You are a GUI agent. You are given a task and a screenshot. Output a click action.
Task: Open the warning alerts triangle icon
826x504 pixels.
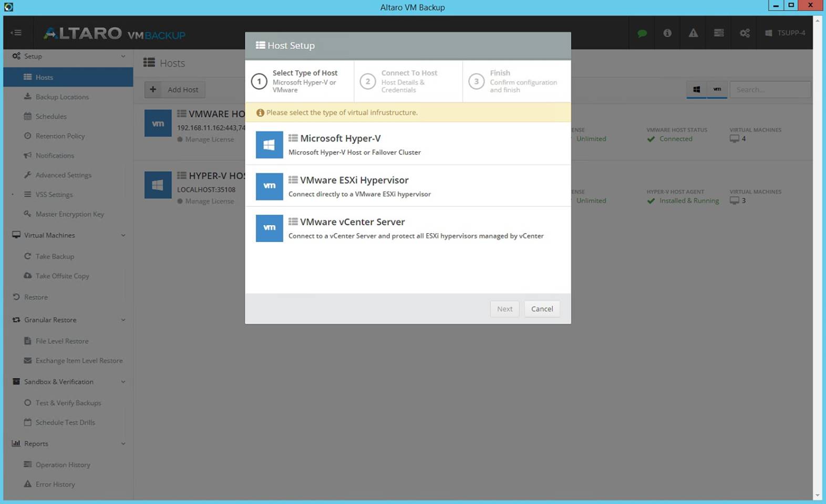coord(694,33)
